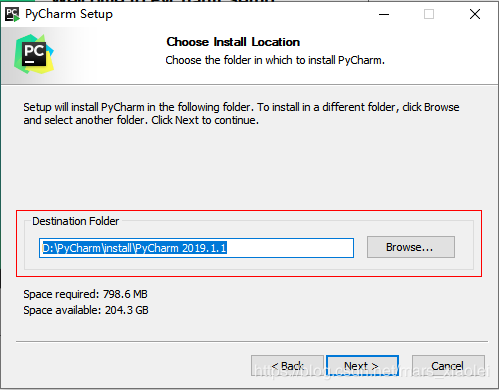Click the Space required 798.6 MB text
Image resolution: width=499 pixels, height=390 pixels.
[x=85, y=294]
